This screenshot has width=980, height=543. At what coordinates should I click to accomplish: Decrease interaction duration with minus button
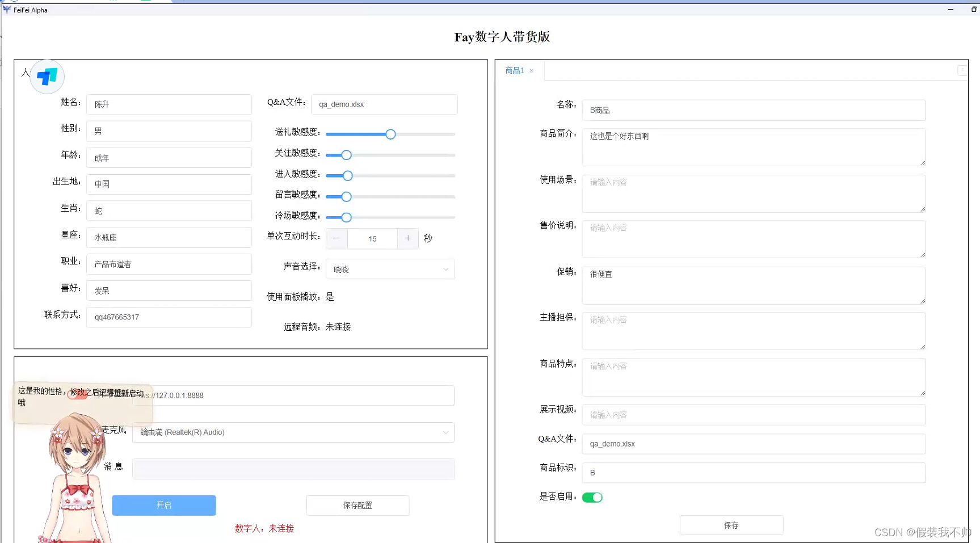[337, 238]
